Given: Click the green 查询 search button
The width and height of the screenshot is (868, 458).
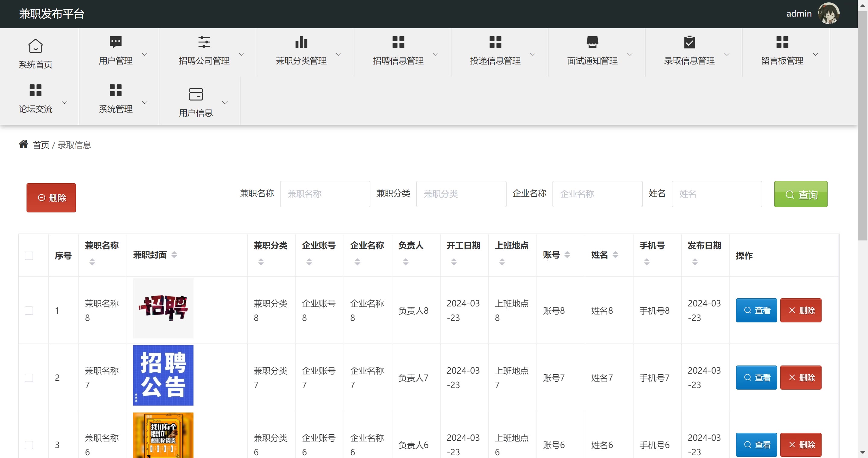Looking at the screenshot, I should [800, 194].
